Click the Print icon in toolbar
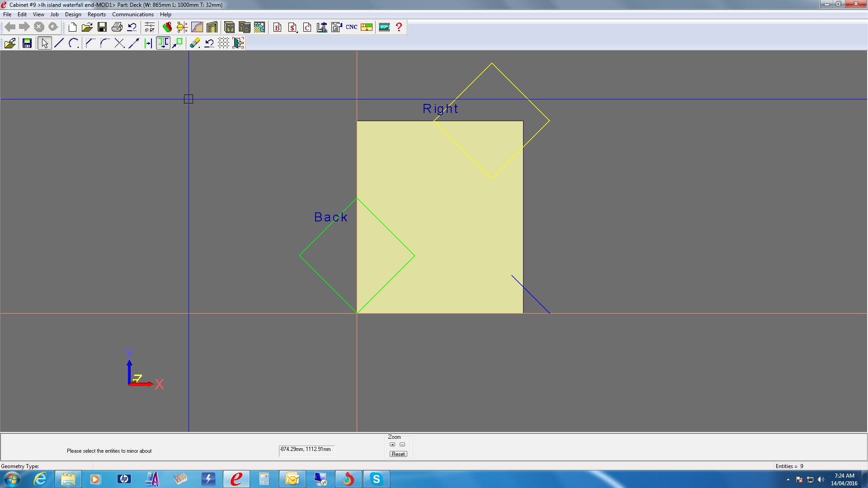The image size is (868, 488). tap(117, 27)
